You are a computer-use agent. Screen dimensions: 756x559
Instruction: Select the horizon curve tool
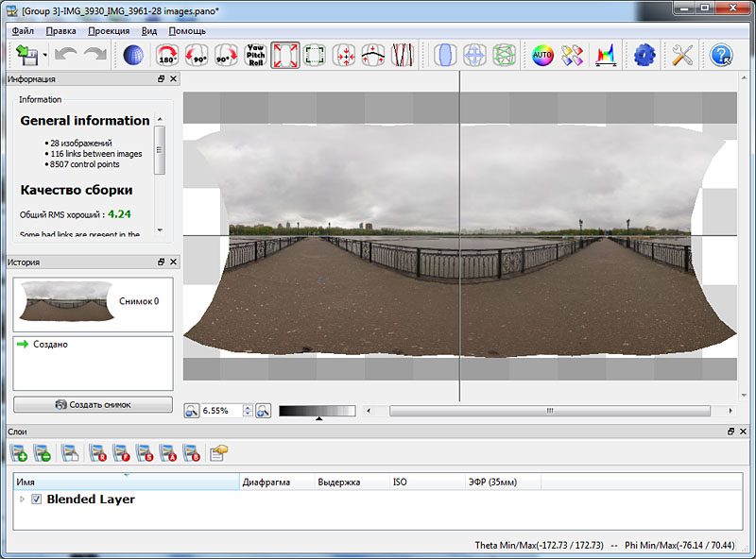point(373,55)
